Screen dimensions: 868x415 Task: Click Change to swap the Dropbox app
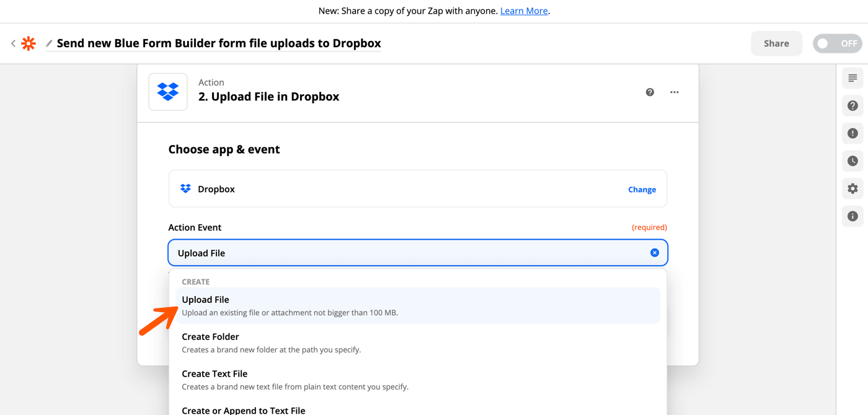tap(642, 189)
